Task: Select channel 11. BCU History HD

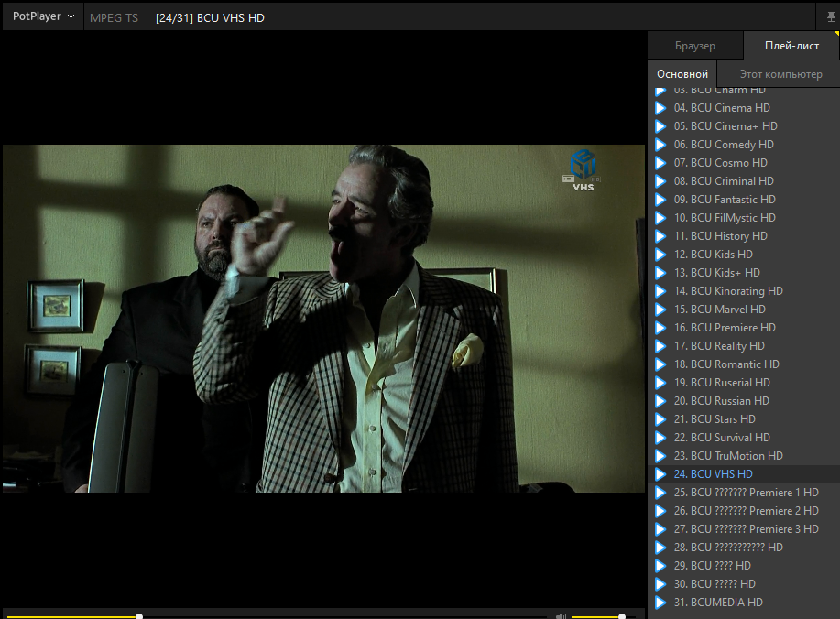Action: [744, 236]
